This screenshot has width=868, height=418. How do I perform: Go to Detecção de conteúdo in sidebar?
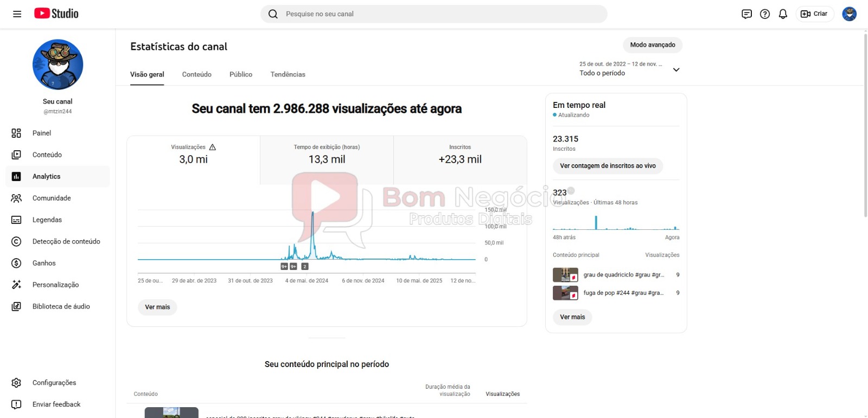click(66, 241)
